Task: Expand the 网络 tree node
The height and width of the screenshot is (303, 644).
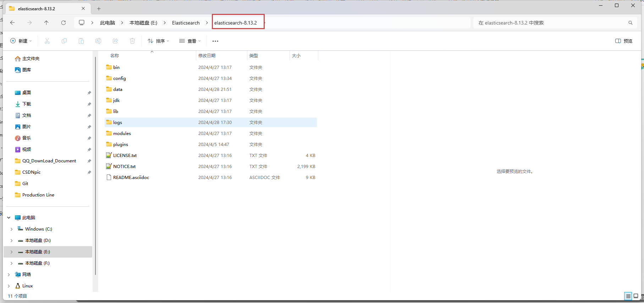Action: (x=9, y=275)
